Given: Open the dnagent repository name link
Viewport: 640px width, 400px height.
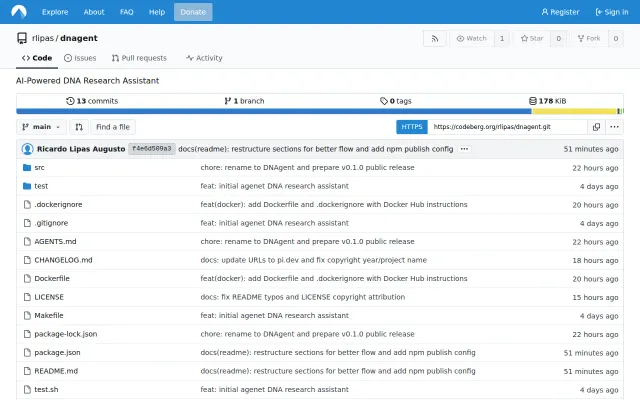Looking at the screenshot, I should [x=79, y=38].
